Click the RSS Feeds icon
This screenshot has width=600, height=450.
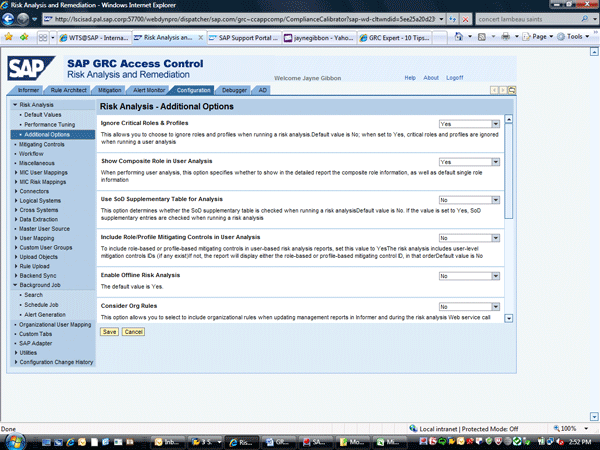tap(482, 37)
